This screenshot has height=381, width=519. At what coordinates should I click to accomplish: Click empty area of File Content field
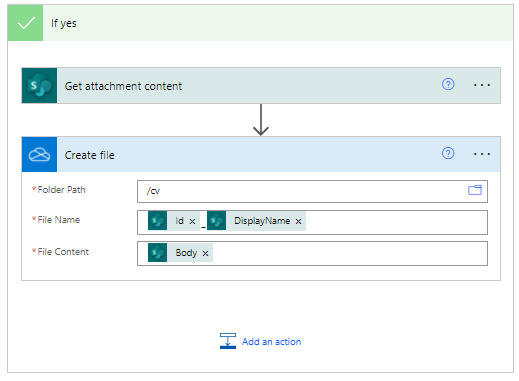coord(348,253)
